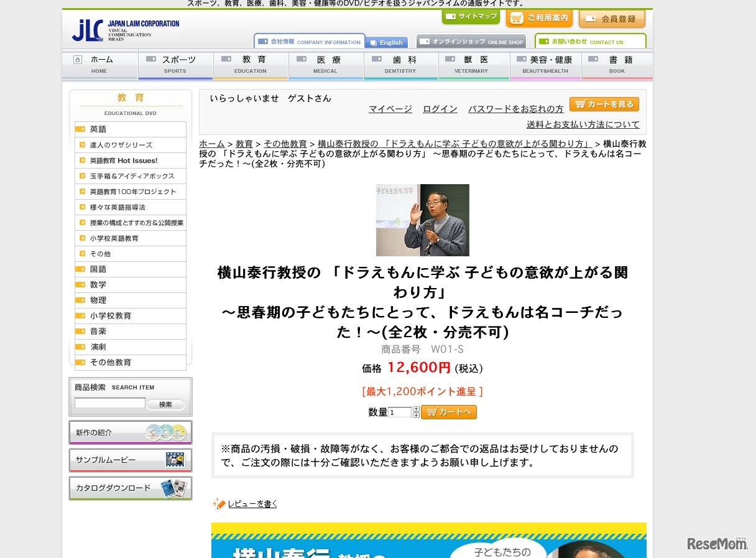The image size is (756, 558).
Task: Switch to the 歯科 DENTISTRY tab
Action: click(400, 65)
